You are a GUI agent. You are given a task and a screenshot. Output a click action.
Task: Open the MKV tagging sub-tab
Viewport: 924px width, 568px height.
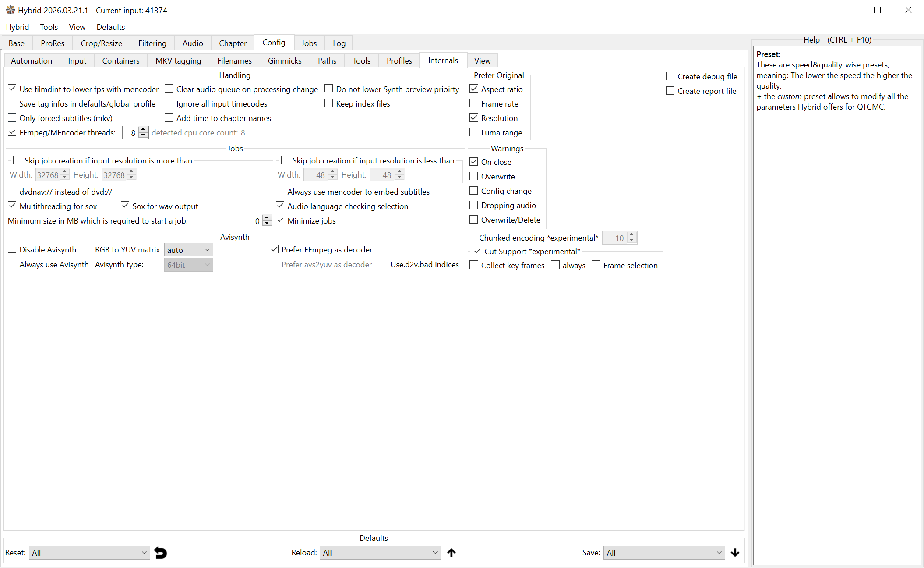pyautogui.click(x=179, y=60)
